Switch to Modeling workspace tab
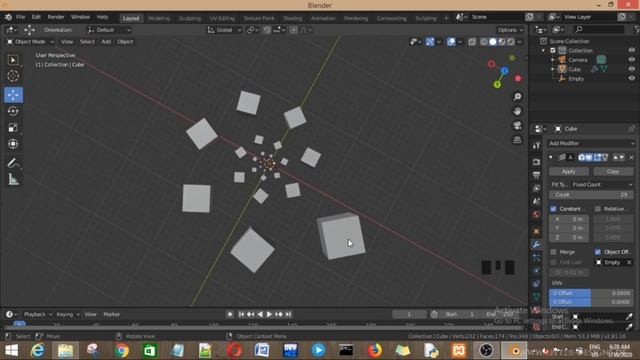This screenshot has width=640, height=360. (x=159, y=18)
